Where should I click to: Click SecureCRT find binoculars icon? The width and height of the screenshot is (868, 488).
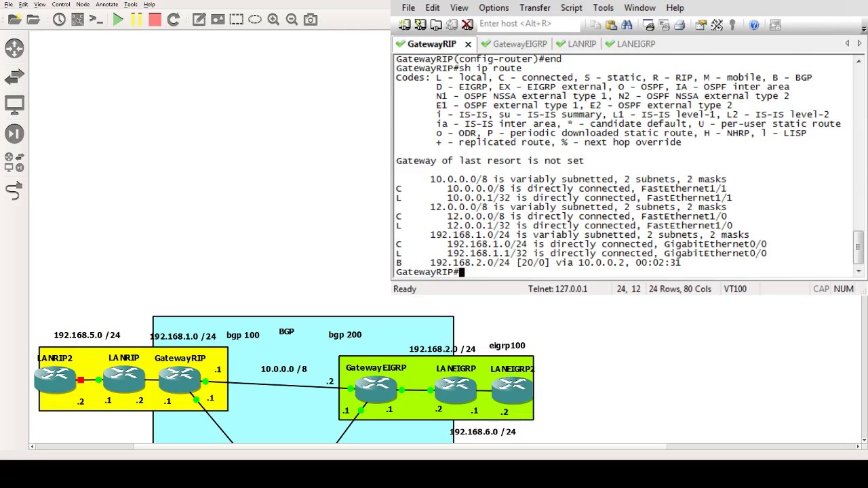click(x=627, y=25)
